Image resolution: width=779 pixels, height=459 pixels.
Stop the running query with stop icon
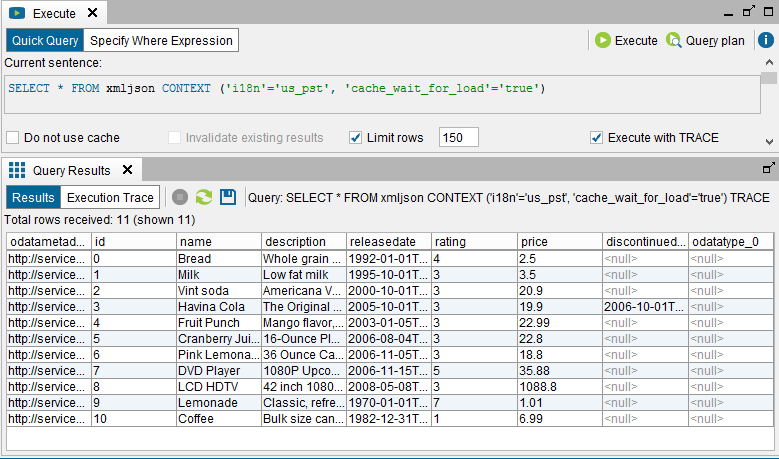point(180,197)
